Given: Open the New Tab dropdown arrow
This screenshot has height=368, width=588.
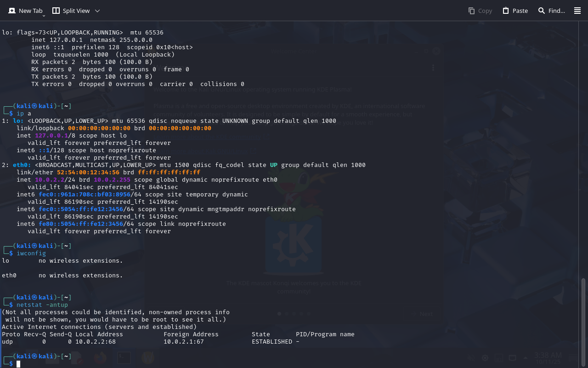Looking at the screenshot, I should (x=44, y=16).
